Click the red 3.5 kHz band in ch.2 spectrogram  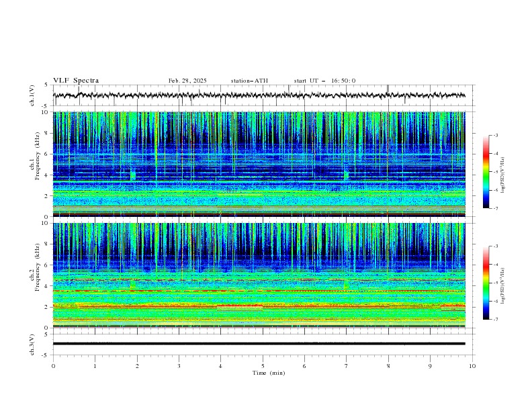pyautogui.click(x=259, y=291)
